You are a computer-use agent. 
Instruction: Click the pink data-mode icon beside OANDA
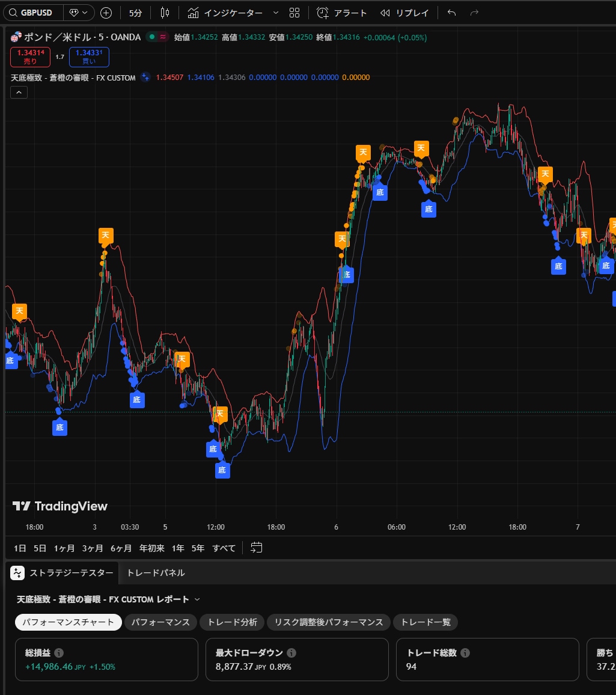pyautogui.click(x=163, y=37)
